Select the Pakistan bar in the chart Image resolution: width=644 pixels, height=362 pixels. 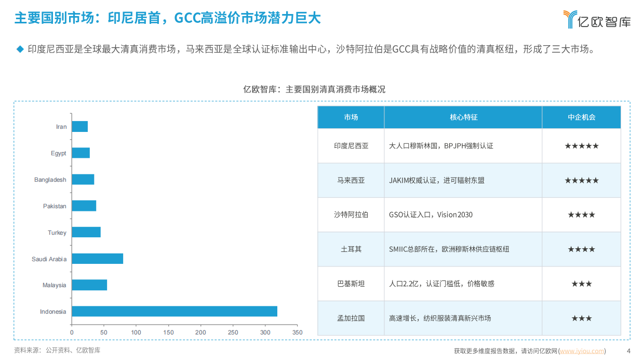(x=84, y=206)
